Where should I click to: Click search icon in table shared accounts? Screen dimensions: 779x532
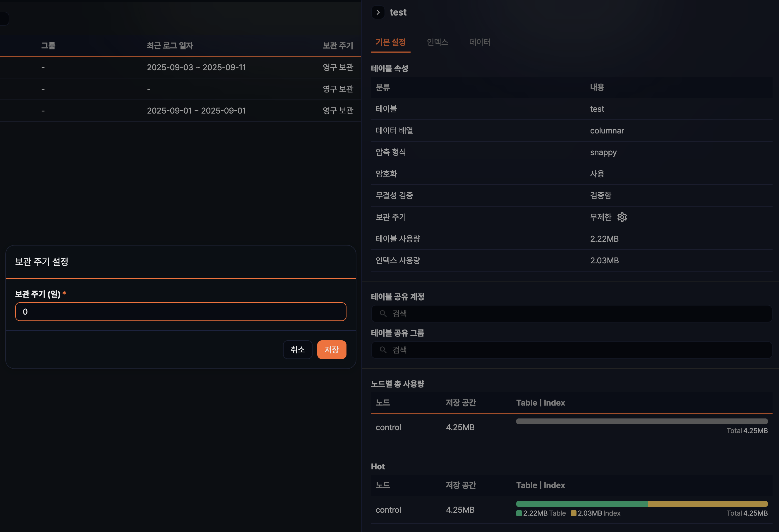[383, 313]
